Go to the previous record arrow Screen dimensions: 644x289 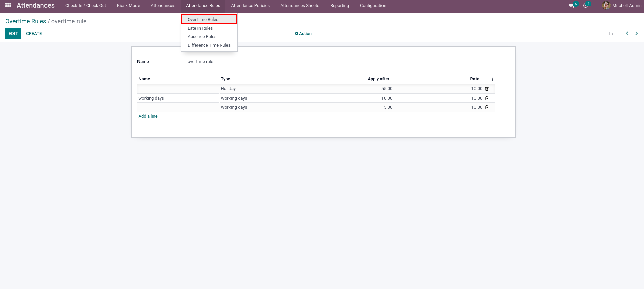coord(627,33)
